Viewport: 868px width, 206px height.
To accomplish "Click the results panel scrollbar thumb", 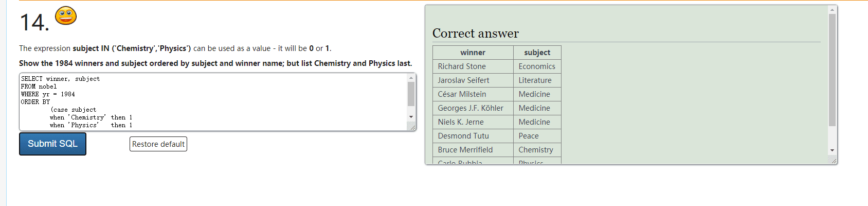I will 832,70.
